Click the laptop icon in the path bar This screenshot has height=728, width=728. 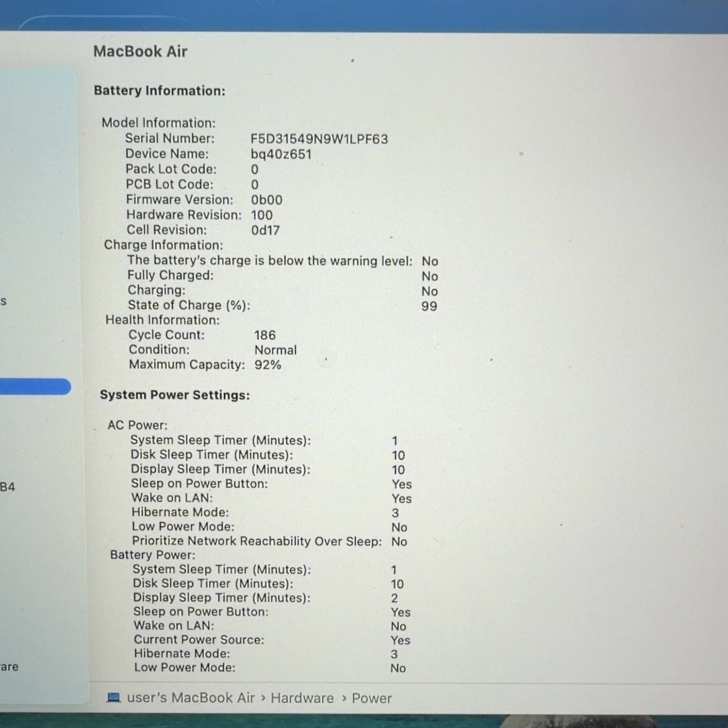114,698
